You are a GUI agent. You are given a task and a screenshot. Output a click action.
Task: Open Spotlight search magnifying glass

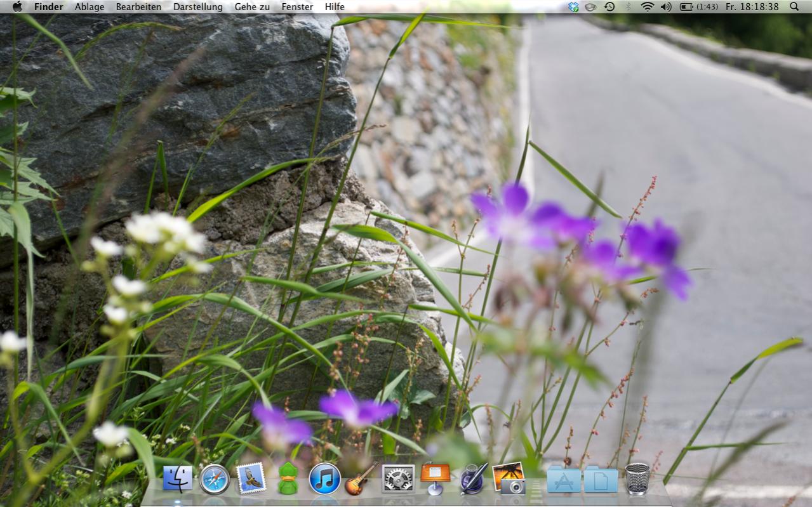coord(794,6)
